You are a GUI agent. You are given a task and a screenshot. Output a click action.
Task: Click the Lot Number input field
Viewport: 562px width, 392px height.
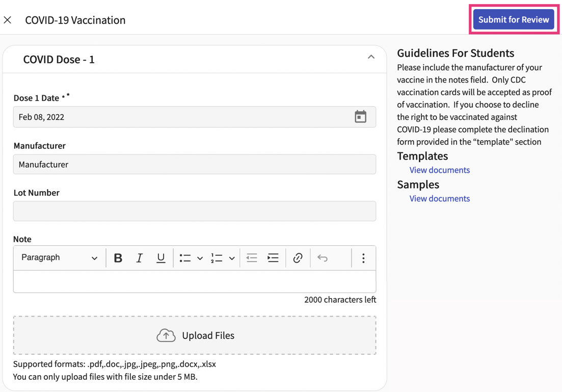(195, 211)
